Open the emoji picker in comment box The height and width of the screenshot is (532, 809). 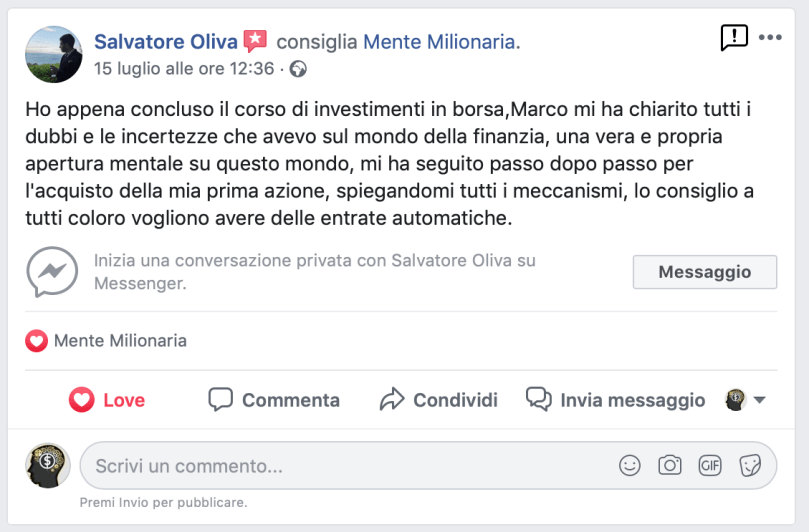(x=629, y=465)
